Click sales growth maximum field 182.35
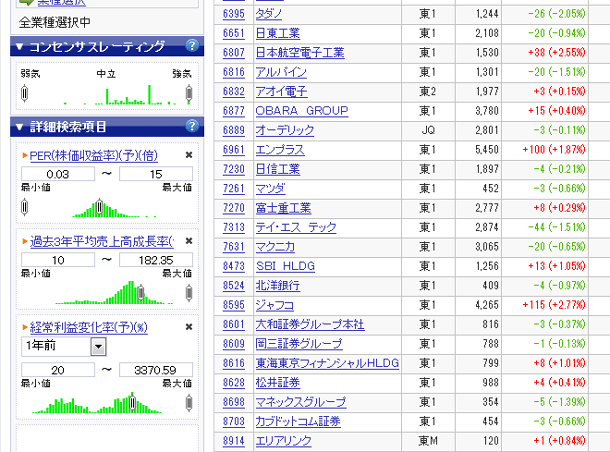610x452 pixels. [156, 260]
